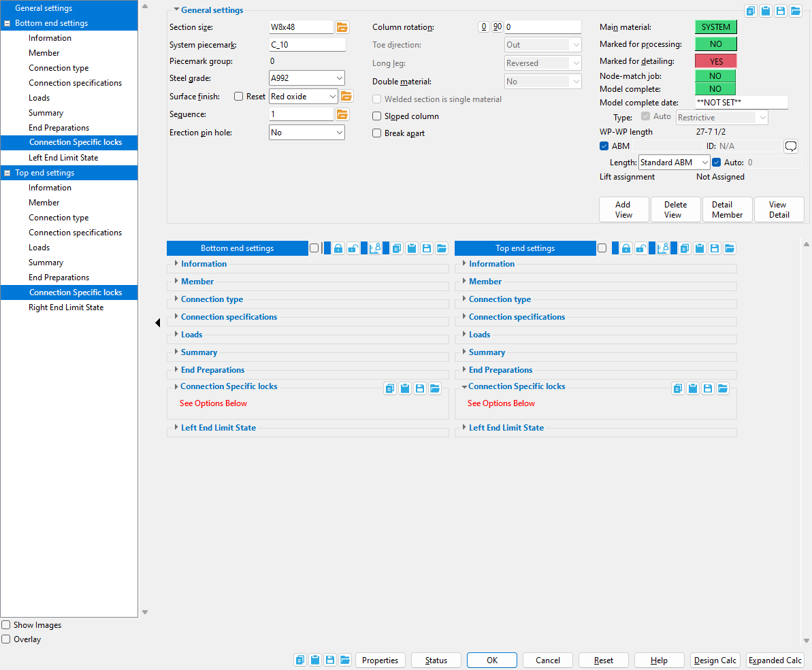Enable the Overlay checkbox
Screen dimensions: 812x670
[x=6, y=639]
